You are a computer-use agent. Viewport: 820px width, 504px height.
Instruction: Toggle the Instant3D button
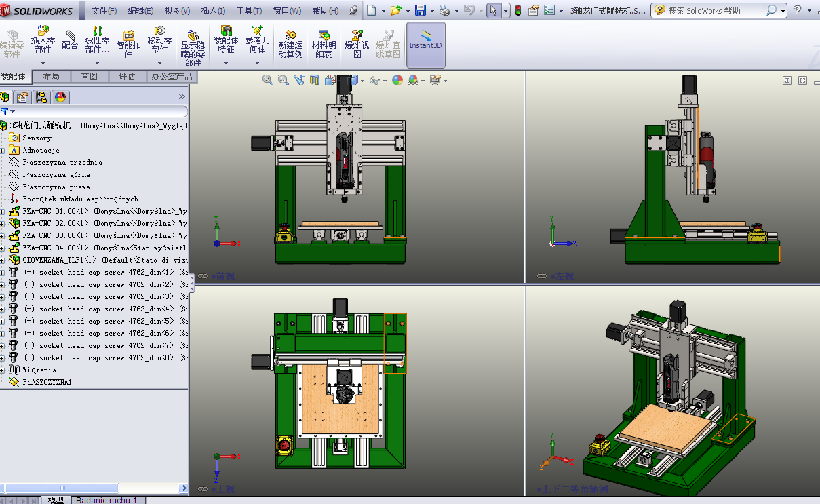point(425,39)
